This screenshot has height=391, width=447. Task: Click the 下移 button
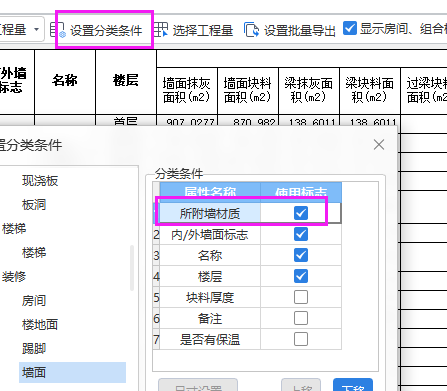point(353,385)
